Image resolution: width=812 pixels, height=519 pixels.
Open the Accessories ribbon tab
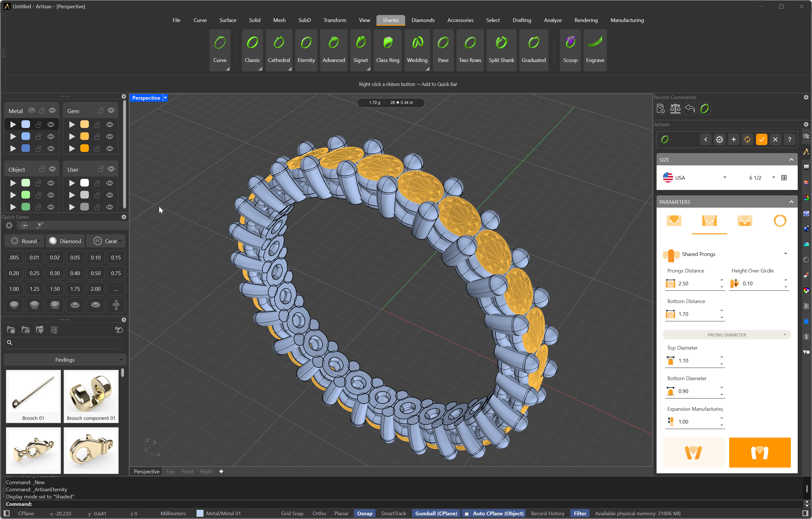click(x=460, y=20)
